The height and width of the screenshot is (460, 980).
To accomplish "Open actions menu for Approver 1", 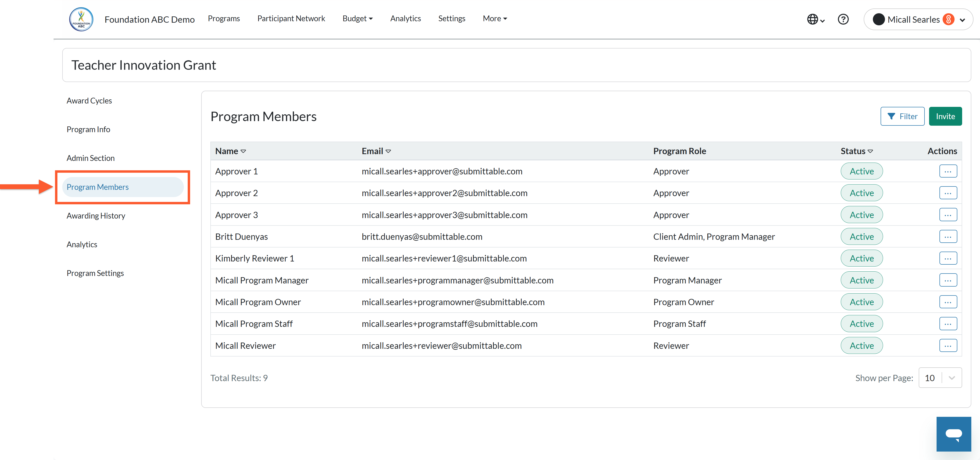I will click(948, 171).
